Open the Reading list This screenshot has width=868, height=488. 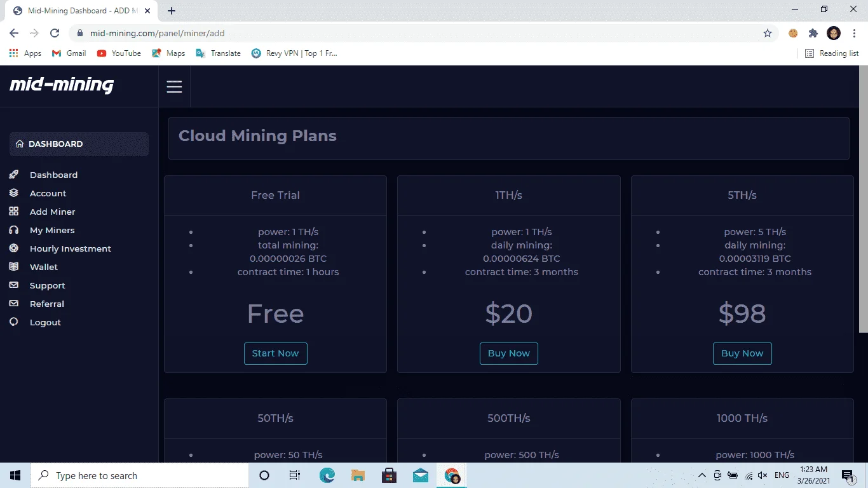pos(832,53)
